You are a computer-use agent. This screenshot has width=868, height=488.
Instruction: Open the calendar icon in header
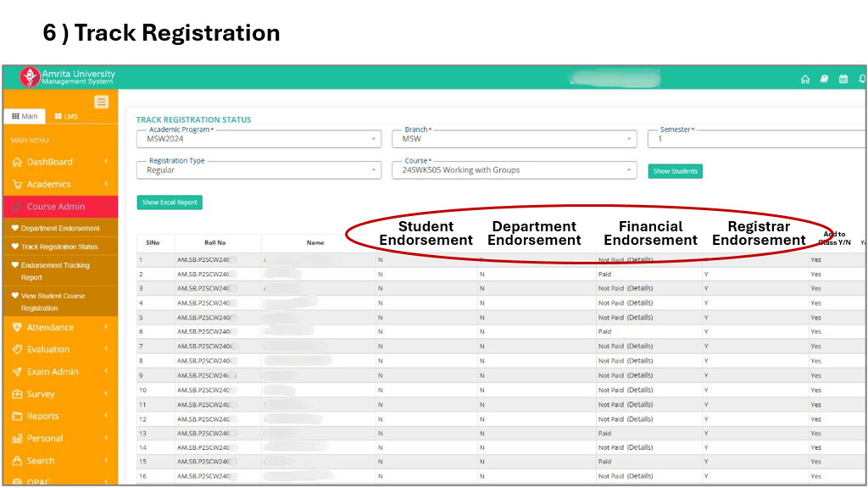(x=843, y=79)
